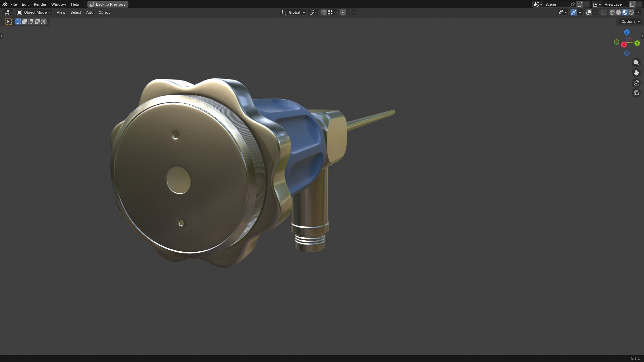Viewport: 644px width, 362px height.
Task: Click the red X axis gizmo
Action: (x=624, y=45)
